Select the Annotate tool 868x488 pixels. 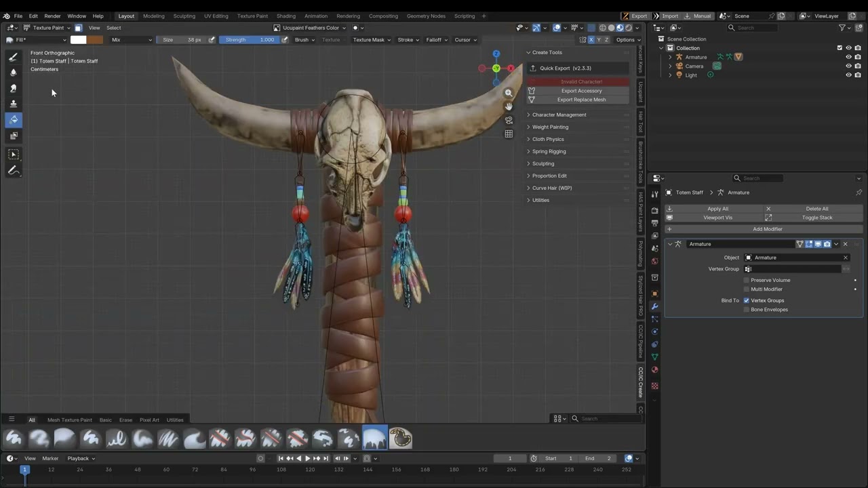tap(14, 171)
